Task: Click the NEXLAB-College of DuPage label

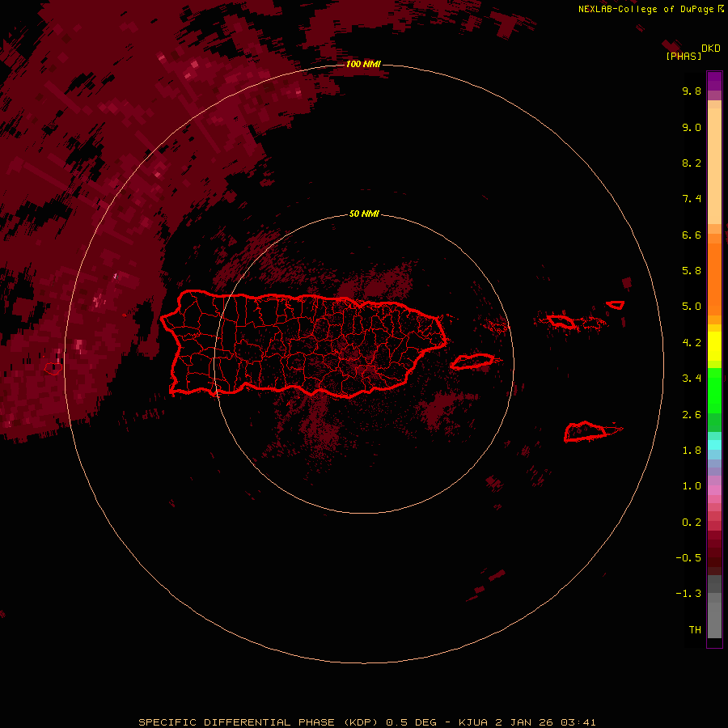Action: 650,9
